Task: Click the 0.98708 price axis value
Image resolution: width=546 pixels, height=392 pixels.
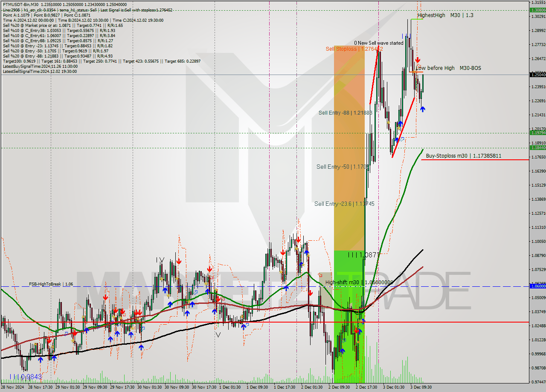Action: [x=538, y=368]
